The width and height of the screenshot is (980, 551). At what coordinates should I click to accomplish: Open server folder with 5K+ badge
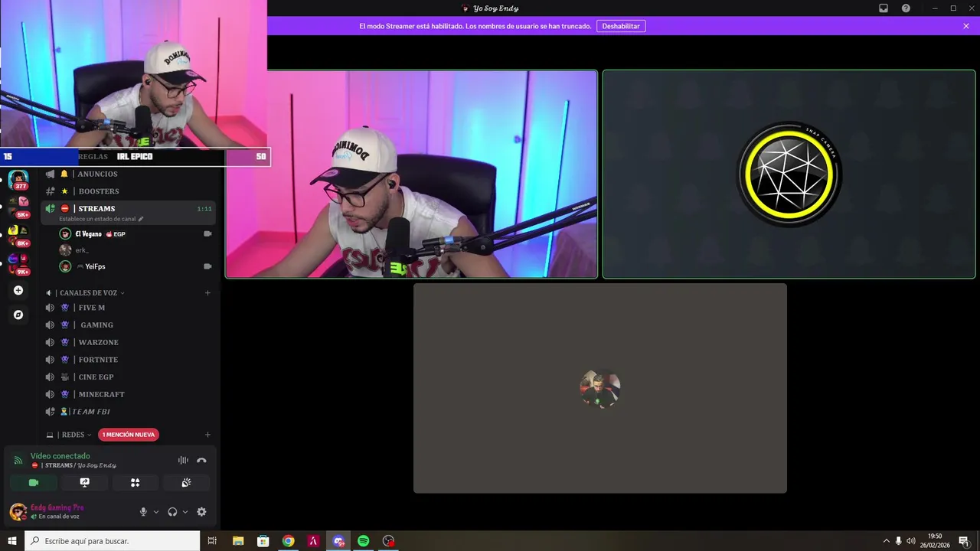18,207
